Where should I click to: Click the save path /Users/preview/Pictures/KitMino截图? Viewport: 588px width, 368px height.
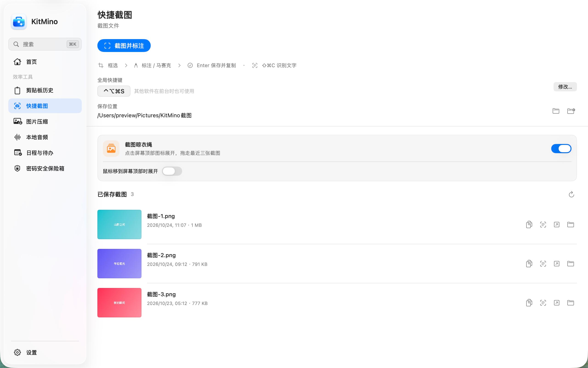pos(144,115)
